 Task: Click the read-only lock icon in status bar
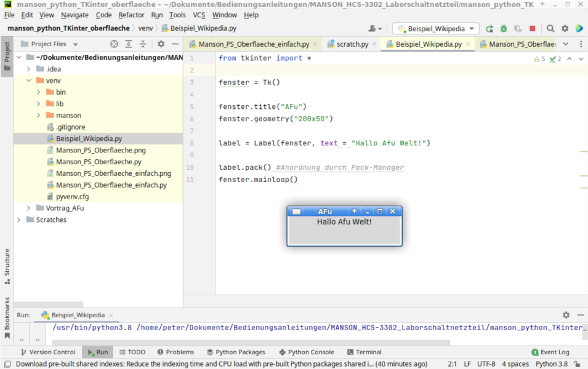[x=578, y=363]
